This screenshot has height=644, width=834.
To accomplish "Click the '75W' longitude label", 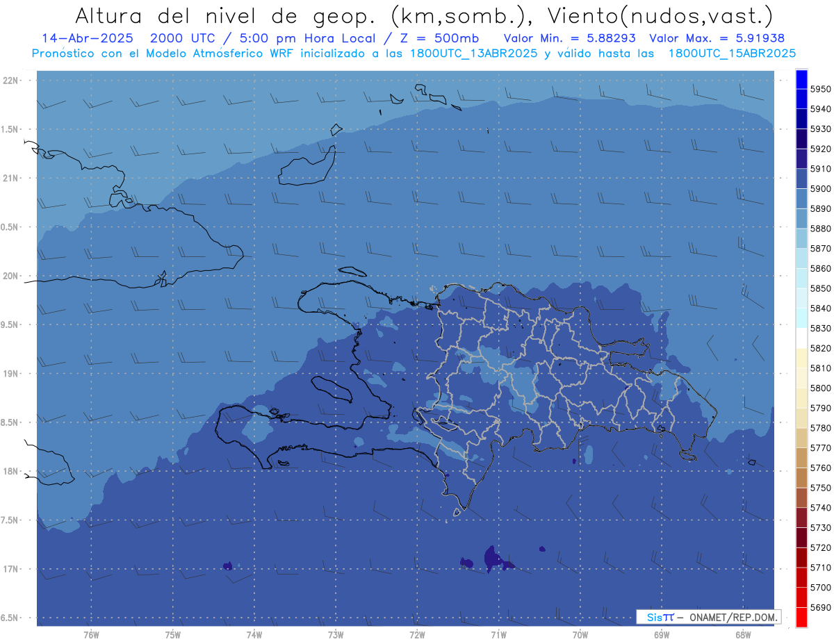I will (x=173, y=634).
